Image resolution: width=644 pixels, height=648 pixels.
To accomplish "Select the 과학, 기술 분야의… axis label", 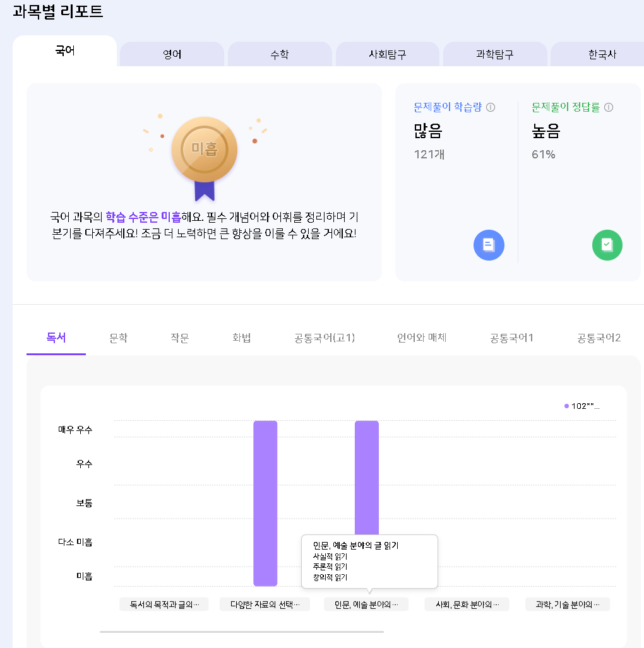I will pyautogui.click(x=568, y=604).
